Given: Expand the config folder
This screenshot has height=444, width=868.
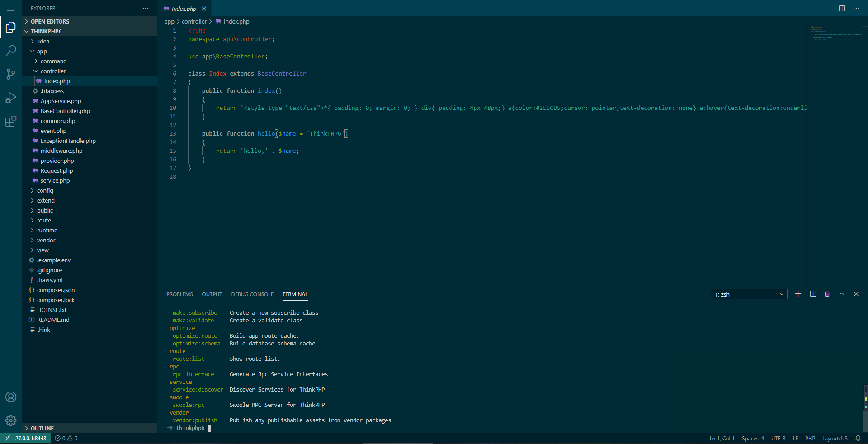Looking at the screenshot, I should [x=90, y=190].
